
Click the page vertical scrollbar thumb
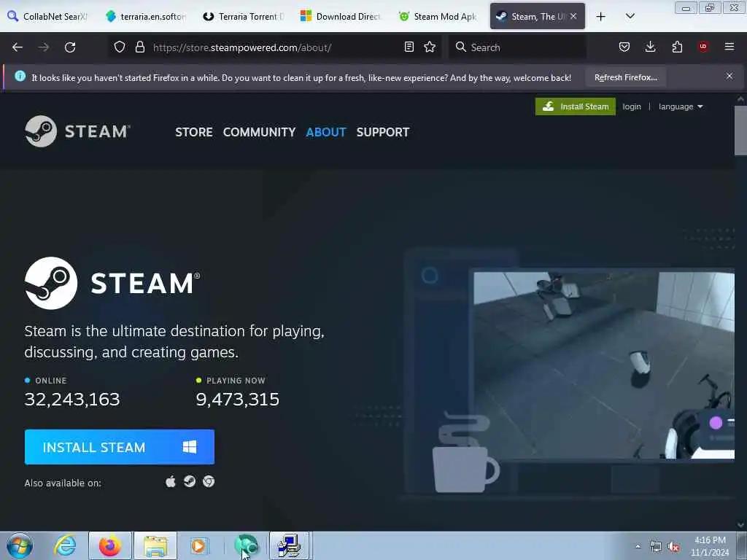pyautogui.click(x=740, y=131)
